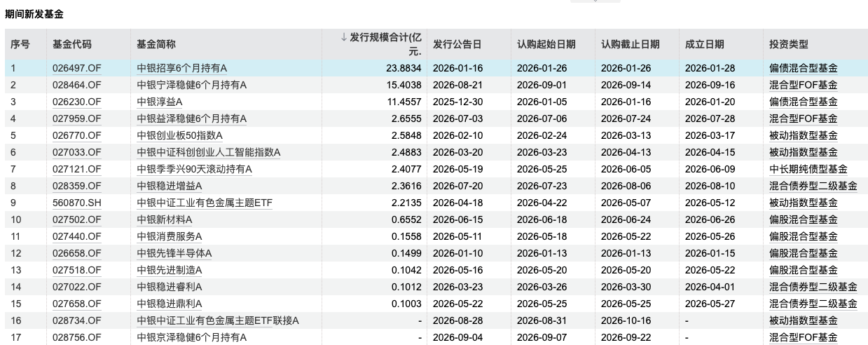This screenshot has width=868, height=345.
Task: Sort by 发行规模合计 column header
Action: [381, 44]
